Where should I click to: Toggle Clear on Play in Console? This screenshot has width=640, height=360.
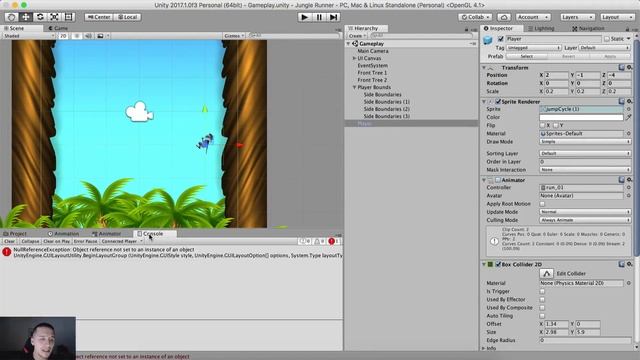tap(56, 241)
